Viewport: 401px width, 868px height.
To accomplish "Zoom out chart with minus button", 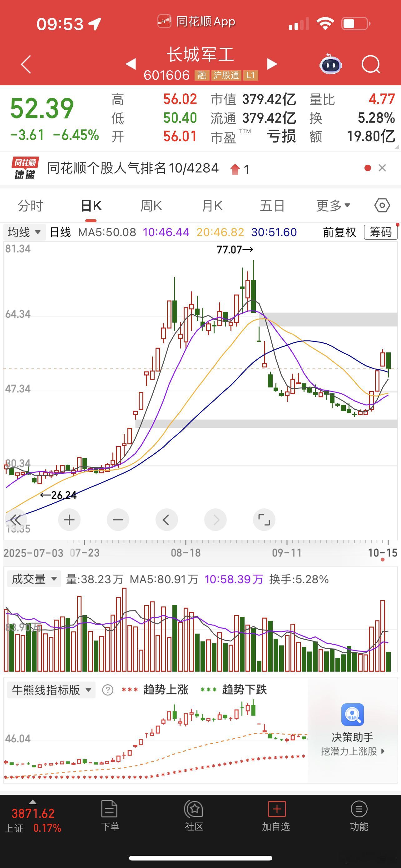I will [x=118, y=520].
